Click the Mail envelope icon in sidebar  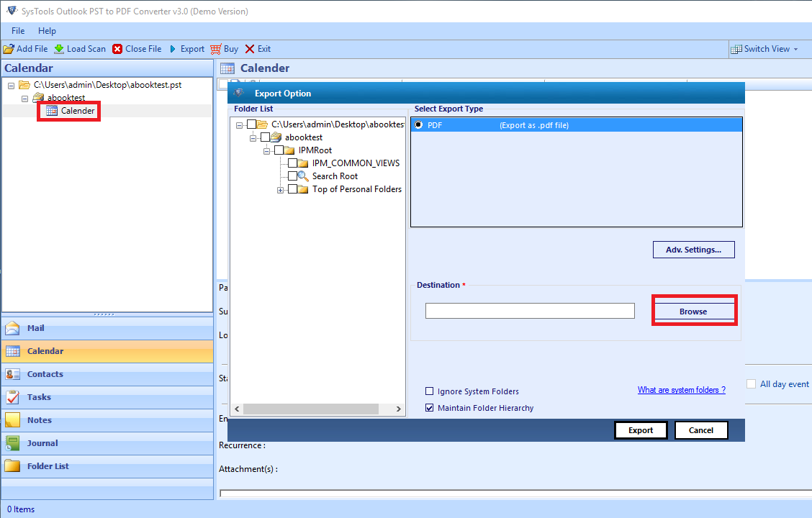click(12, 328)
